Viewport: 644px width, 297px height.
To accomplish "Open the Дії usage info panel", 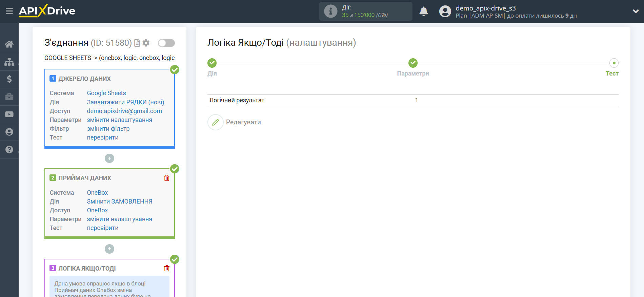I will [x=366, y=12].
